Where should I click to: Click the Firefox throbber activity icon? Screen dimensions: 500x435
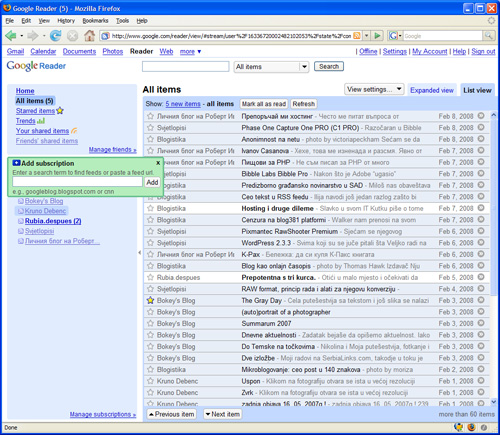[x=491, y=21]
